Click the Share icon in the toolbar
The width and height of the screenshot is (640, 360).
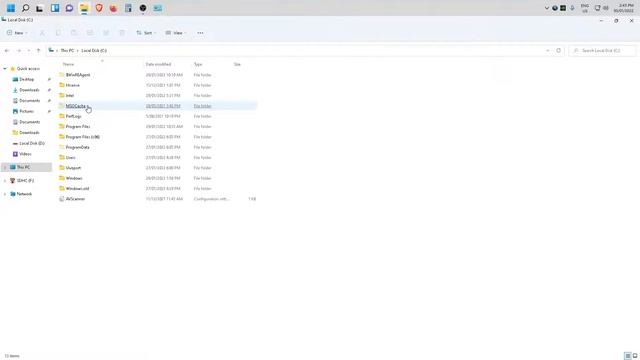point(106,33)
